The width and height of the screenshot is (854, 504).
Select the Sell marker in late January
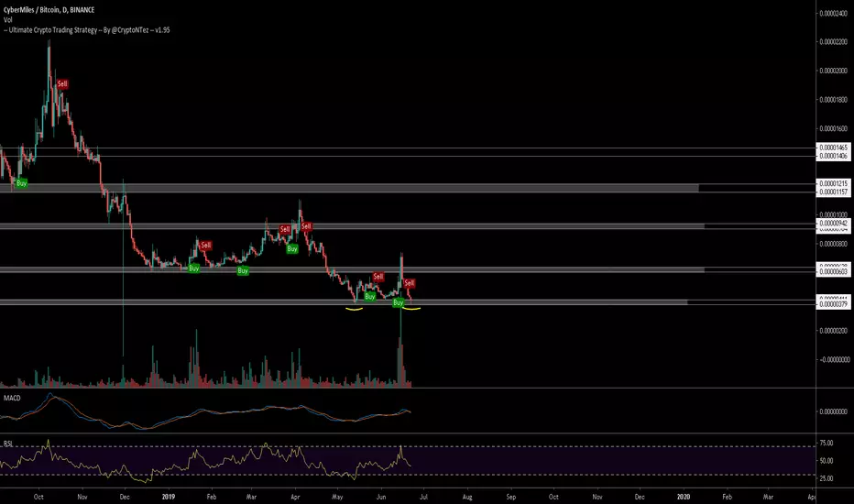(x=205, y=245)
